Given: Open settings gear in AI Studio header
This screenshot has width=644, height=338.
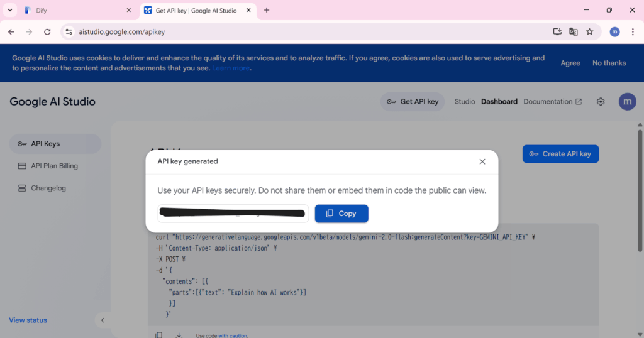Looking at the screenshot, I should coord(601,102).
